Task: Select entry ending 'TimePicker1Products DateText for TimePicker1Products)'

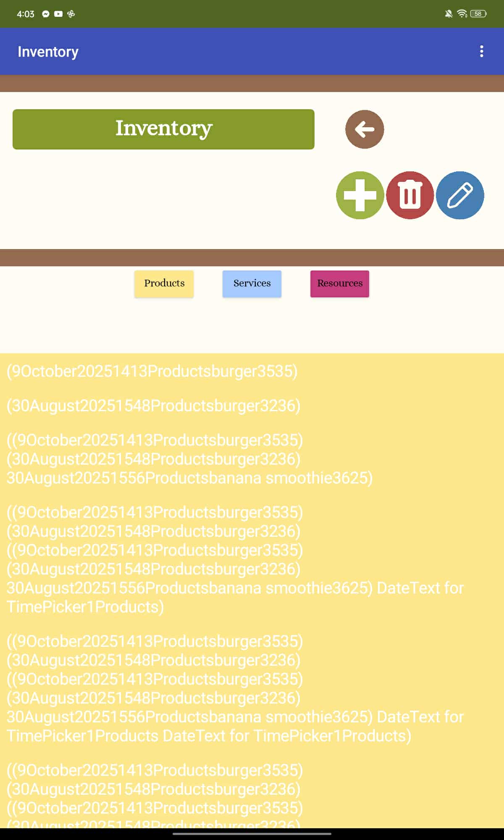Action: [252, 688]
